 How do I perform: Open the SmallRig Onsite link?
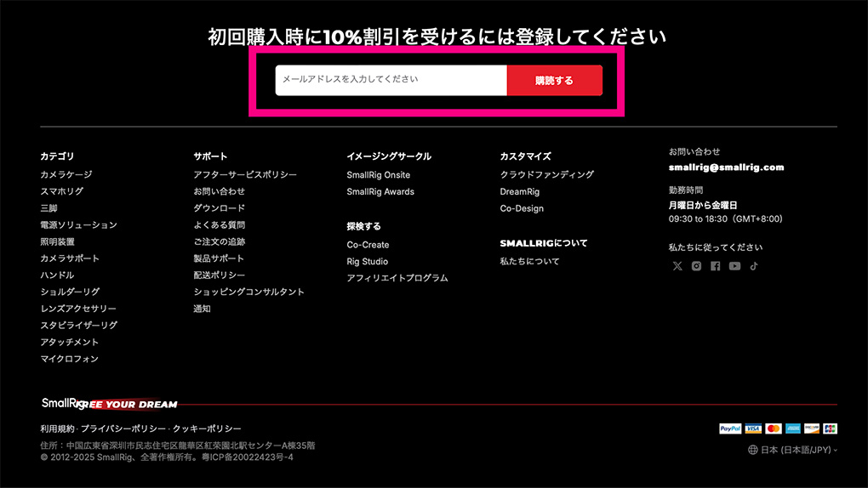(379, 175)
